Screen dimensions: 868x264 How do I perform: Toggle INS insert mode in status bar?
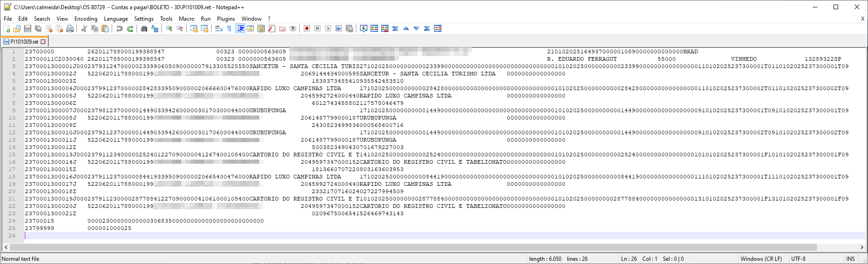coord(850,259)
